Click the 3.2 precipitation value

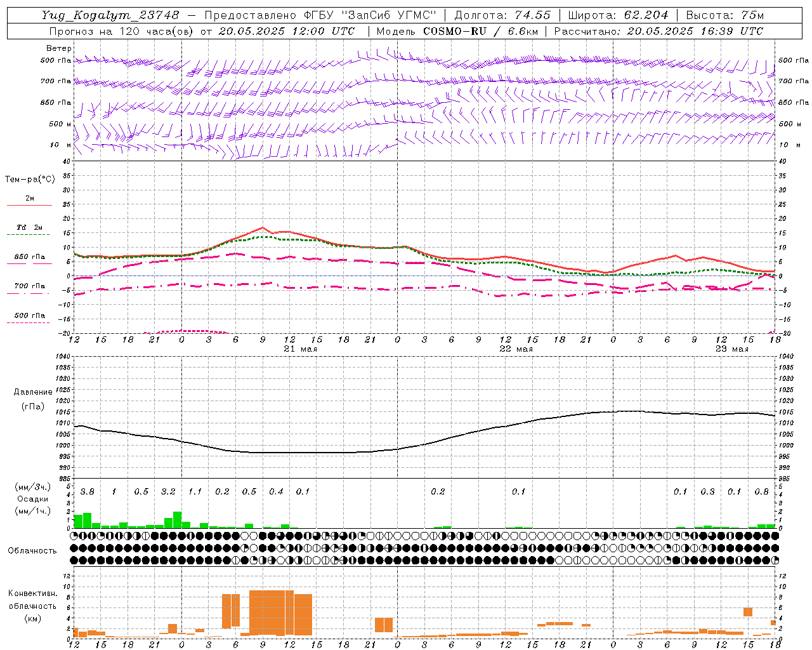[168, 492]
